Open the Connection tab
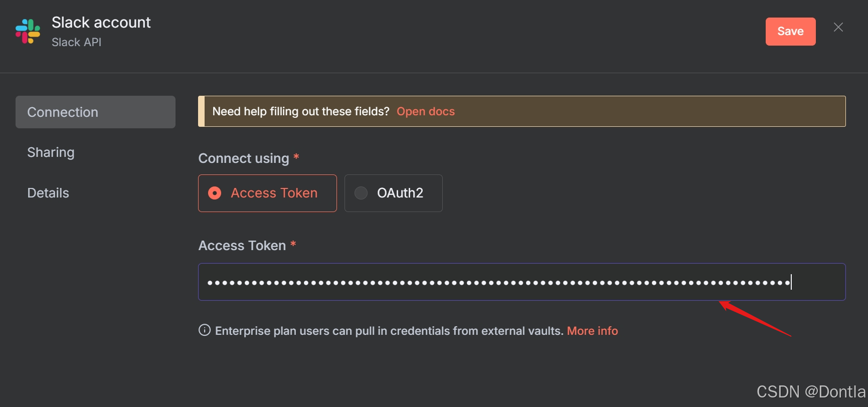 pos(95,112)
